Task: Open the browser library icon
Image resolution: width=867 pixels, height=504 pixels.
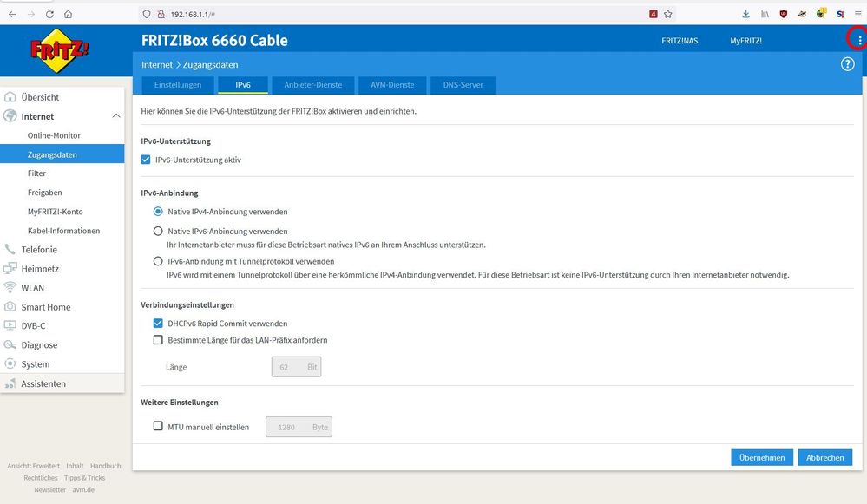Action: click(765, 15)
